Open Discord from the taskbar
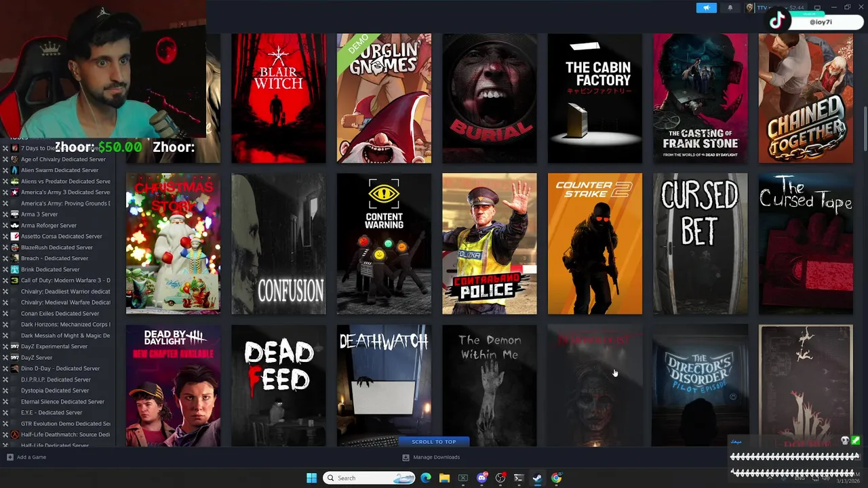The height and width of the screenshot is (488, 868). 482,478
